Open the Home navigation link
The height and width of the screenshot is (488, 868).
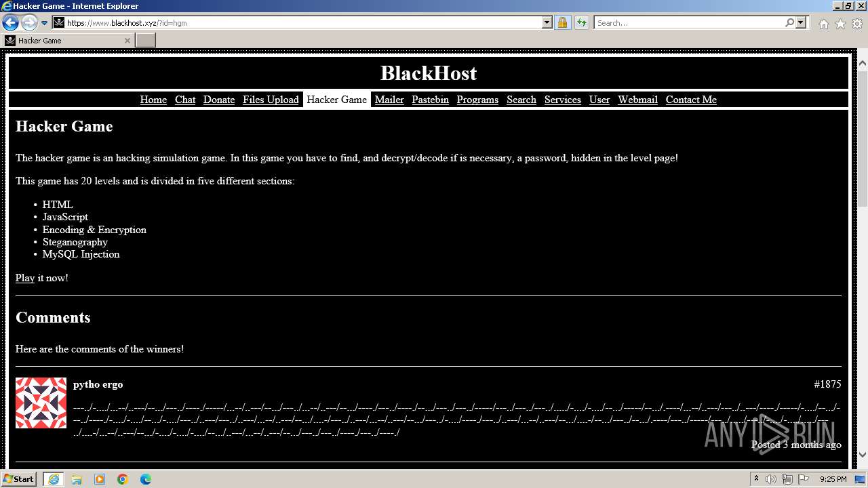[153, 100]
